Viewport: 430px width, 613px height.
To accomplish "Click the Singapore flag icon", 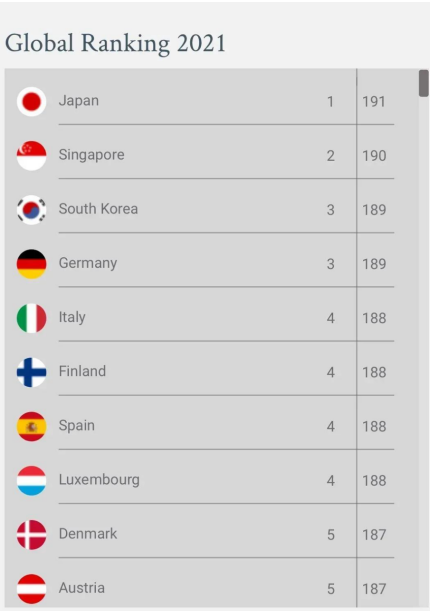I will (x=31, y=156).
